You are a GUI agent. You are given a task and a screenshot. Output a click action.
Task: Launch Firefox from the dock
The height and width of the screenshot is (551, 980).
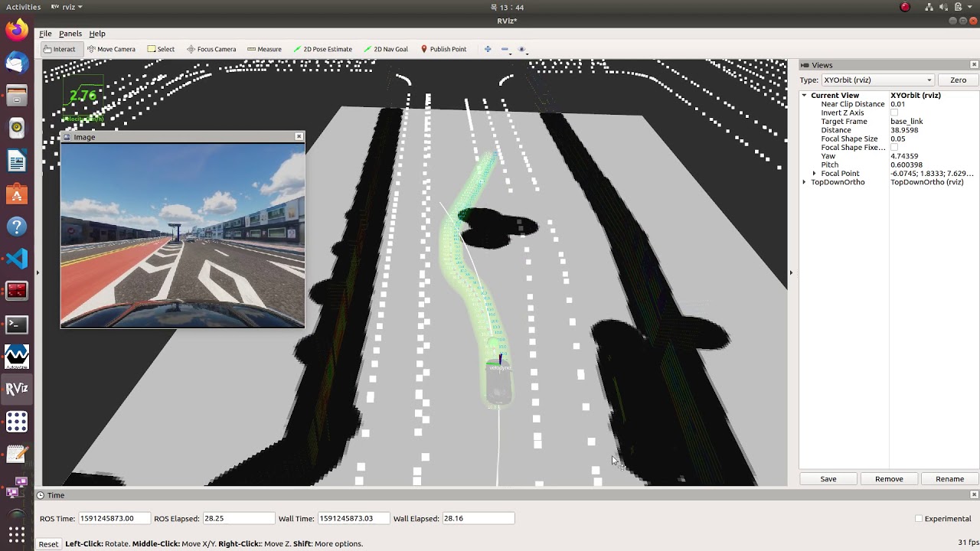point(17,30)
